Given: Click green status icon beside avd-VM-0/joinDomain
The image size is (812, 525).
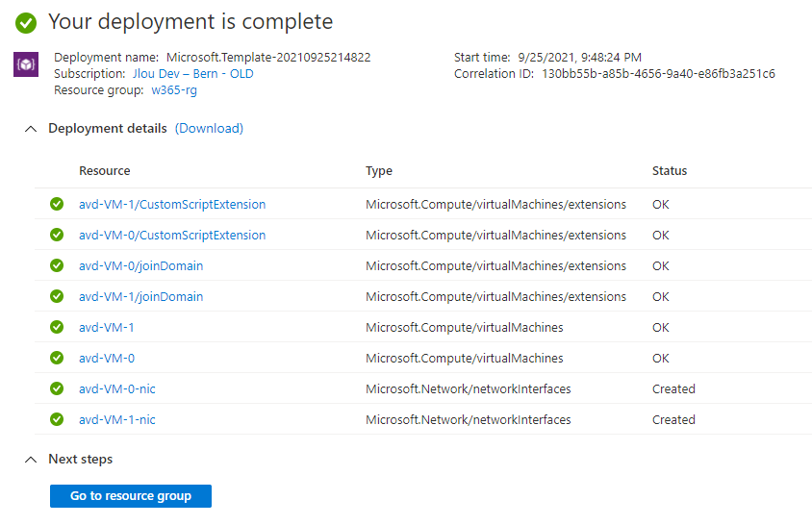Looking at the screenshot, I should tap(57, 265).
